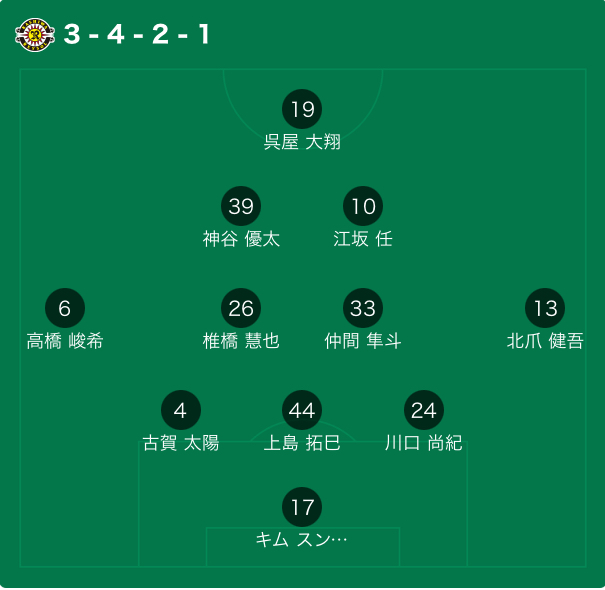Select player number 10 circle

(x=363, y=206)
